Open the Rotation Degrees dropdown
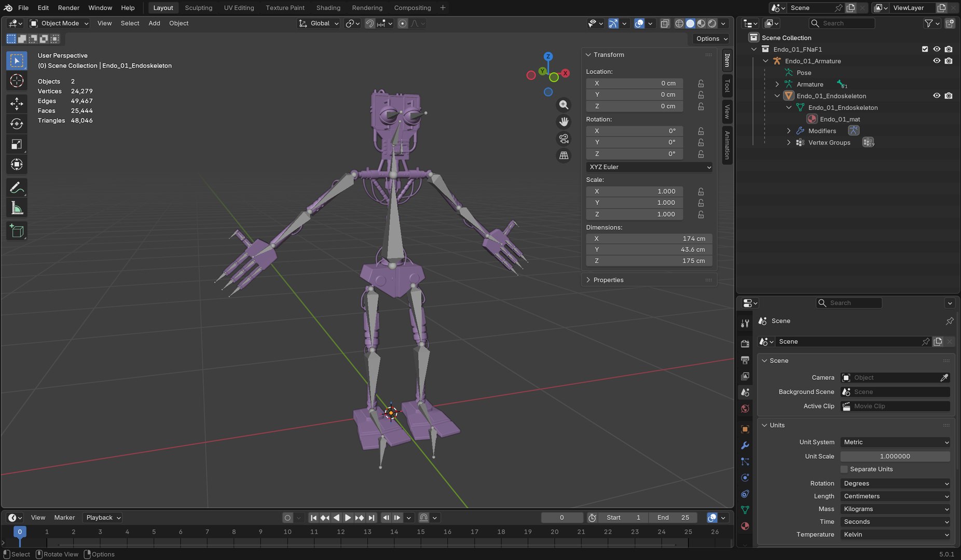 pyautogui.click(x=895, y=483)
